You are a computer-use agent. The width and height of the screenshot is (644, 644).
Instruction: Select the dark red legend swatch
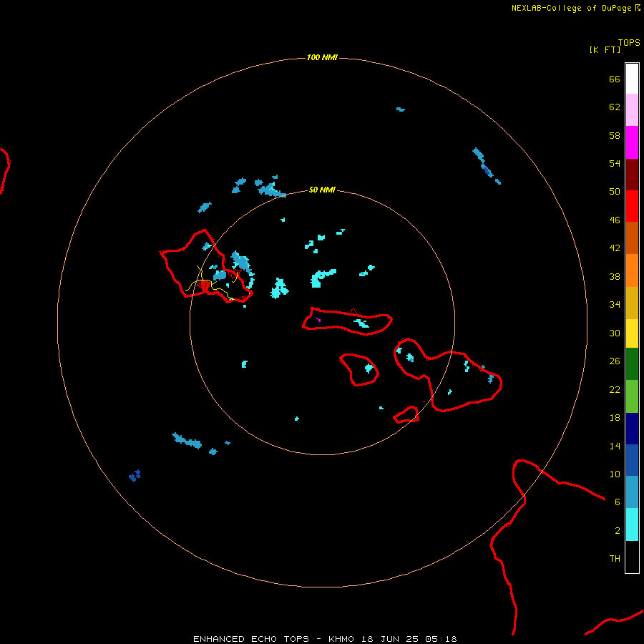pyautogui.click(x=632, y=174)
